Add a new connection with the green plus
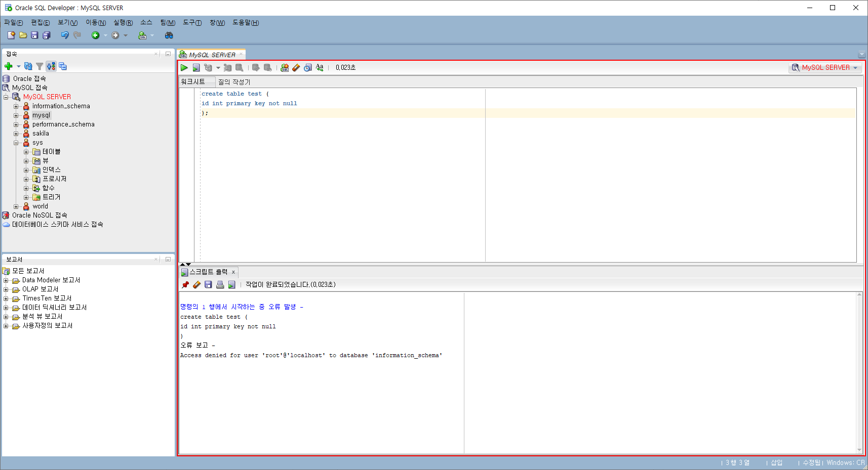This screenshot has width=868, height=470. point(9,66)
